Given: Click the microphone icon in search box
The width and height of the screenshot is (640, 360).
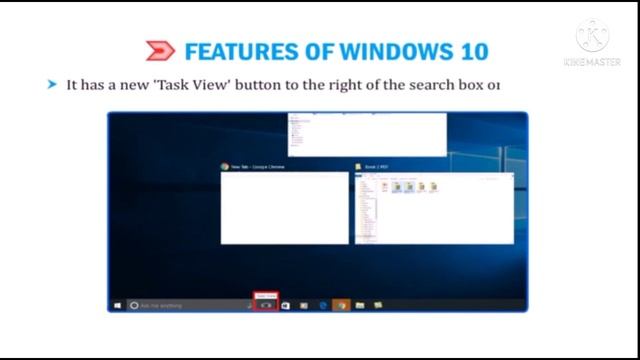Looking at the screenshot, I should click(249, 305).
